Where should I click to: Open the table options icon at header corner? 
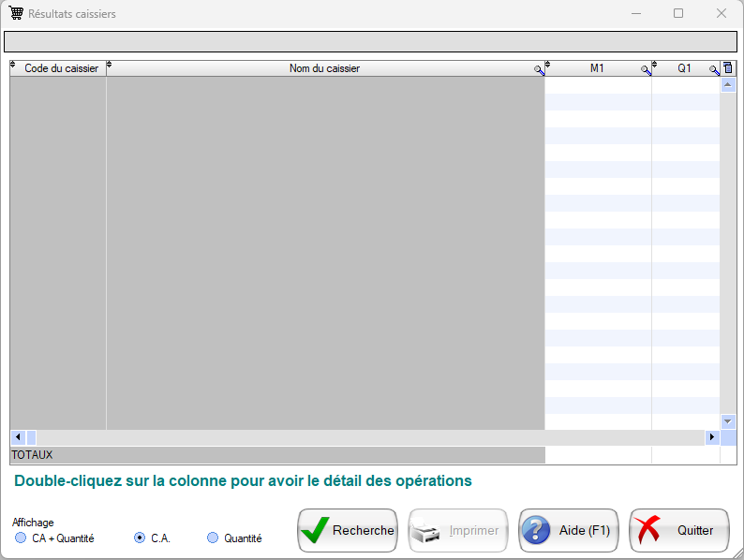(728, 67)
